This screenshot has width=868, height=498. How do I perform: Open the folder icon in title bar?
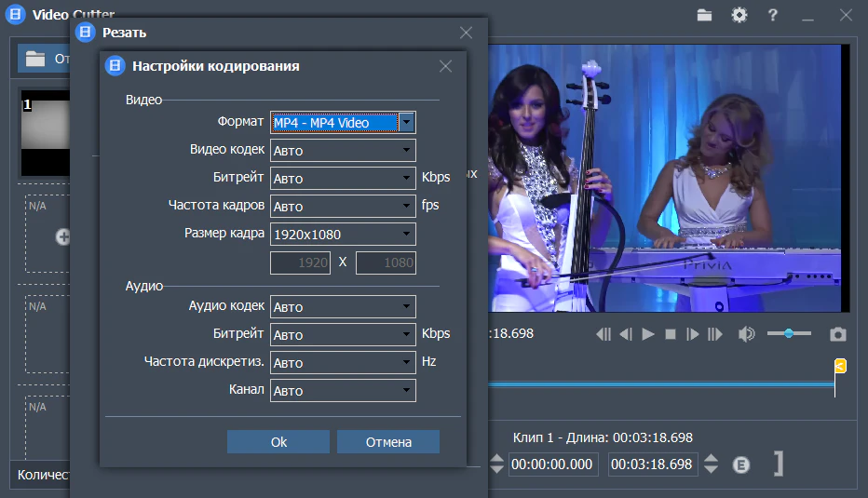tap(704, 15)
